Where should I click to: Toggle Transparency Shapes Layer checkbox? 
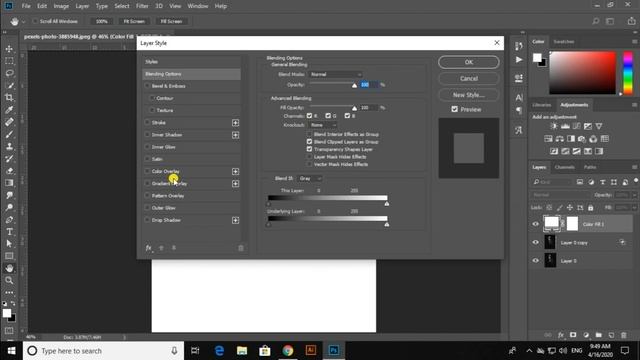pos(309,149)
